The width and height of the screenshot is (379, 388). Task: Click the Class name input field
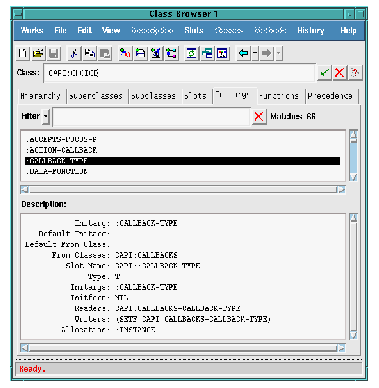point(179,73)
